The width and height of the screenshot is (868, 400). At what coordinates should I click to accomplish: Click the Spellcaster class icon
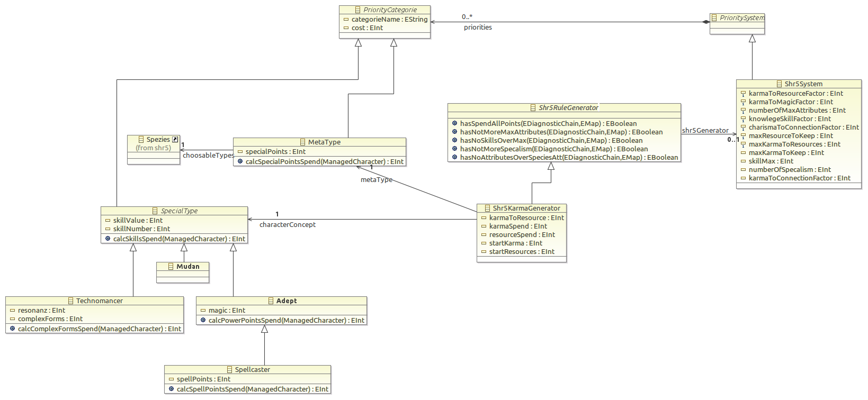click(229, 370)
